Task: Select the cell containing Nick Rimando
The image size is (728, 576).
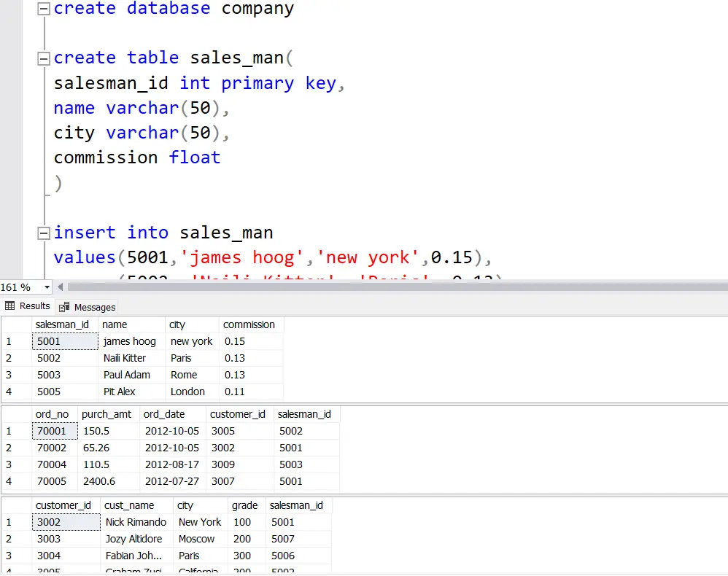Action: 136,521
